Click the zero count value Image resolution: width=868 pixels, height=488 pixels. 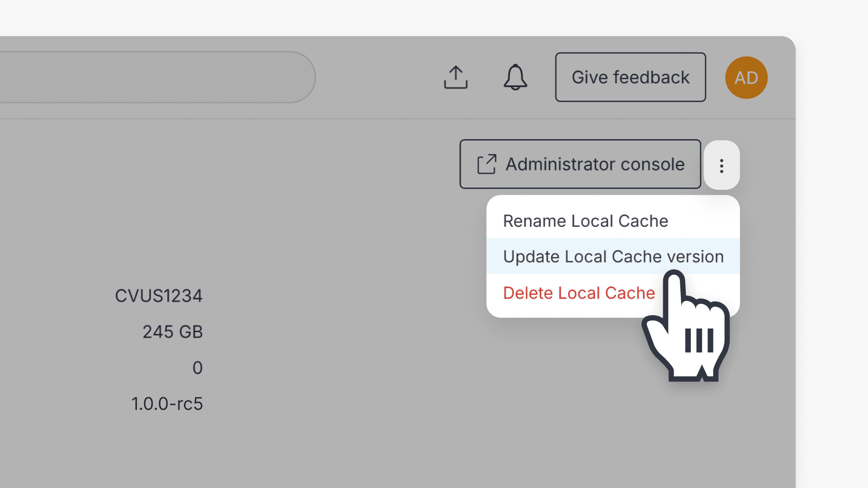click(198, 367)
